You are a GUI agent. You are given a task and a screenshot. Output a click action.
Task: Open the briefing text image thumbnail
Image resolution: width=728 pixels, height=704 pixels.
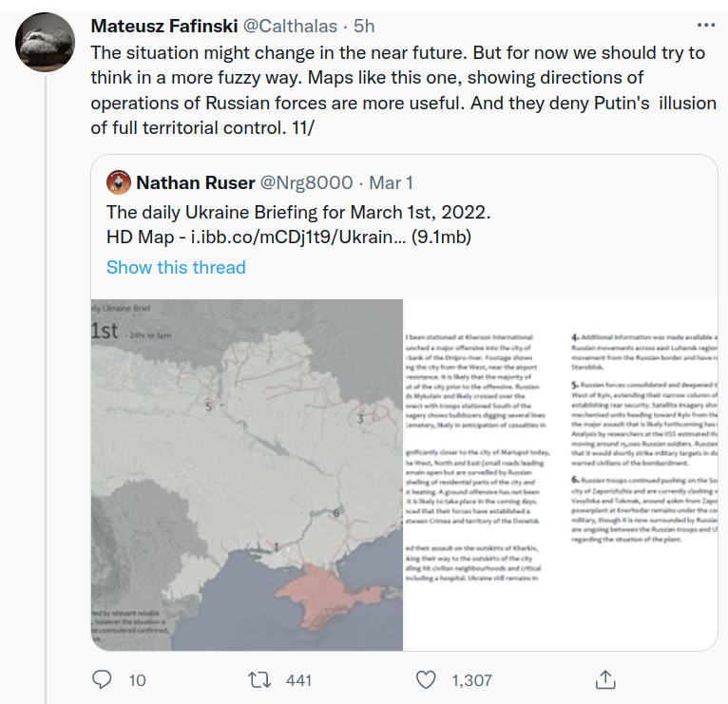(561, 474)
